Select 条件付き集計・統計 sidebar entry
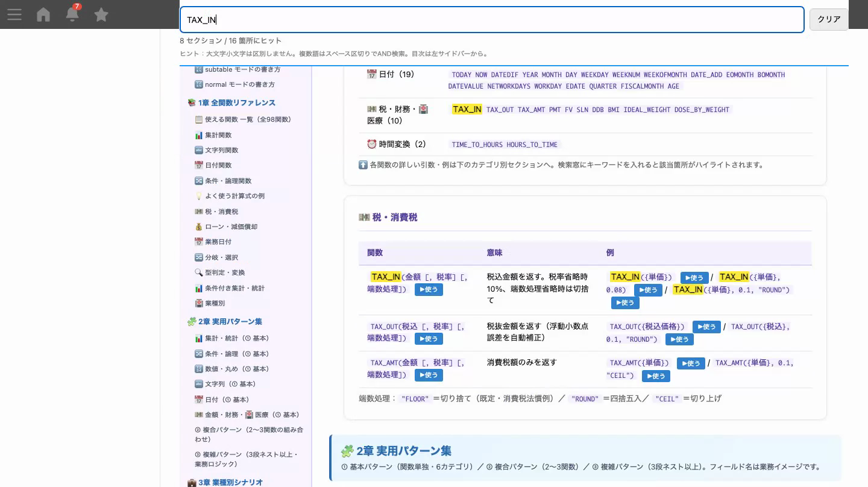Viewport: 868px width, 487px height. 230,288
